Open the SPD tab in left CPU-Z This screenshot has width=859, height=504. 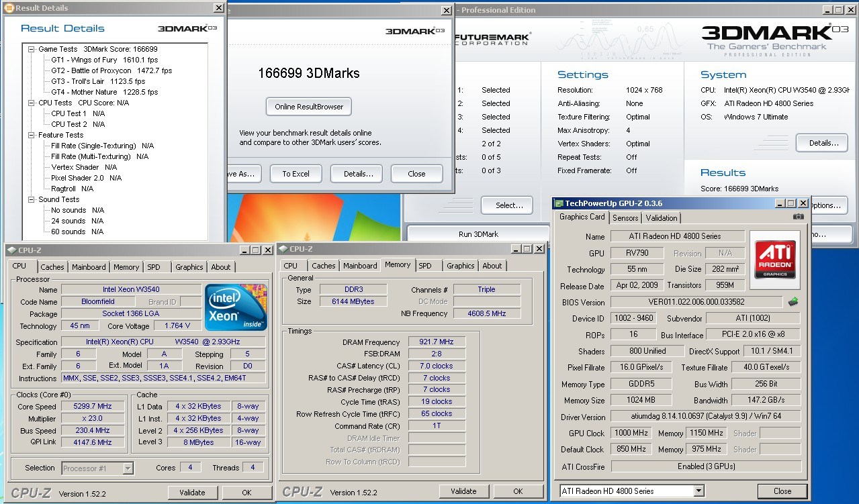pyautogui.click(x=154, y=267)
